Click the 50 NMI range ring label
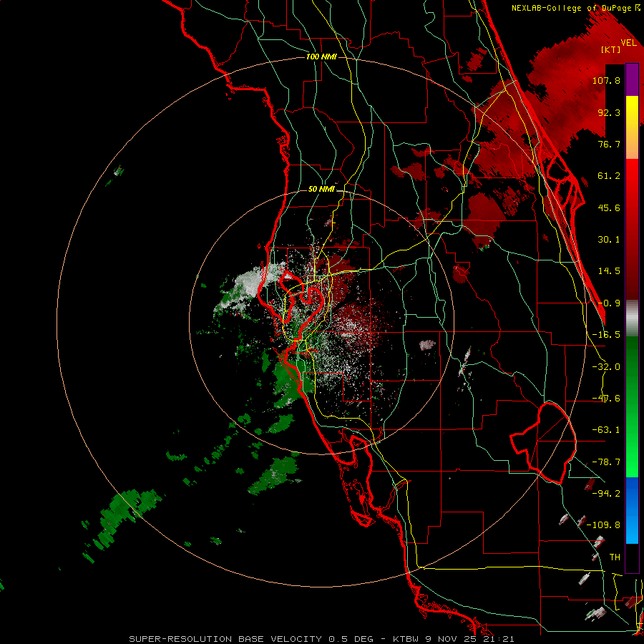The height and width of the screenshot is (644, 644). click(x=321, y=190)
